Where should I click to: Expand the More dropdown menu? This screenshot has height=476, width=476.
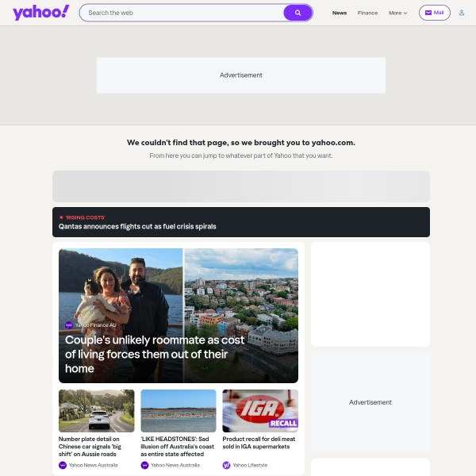(398, 13)
